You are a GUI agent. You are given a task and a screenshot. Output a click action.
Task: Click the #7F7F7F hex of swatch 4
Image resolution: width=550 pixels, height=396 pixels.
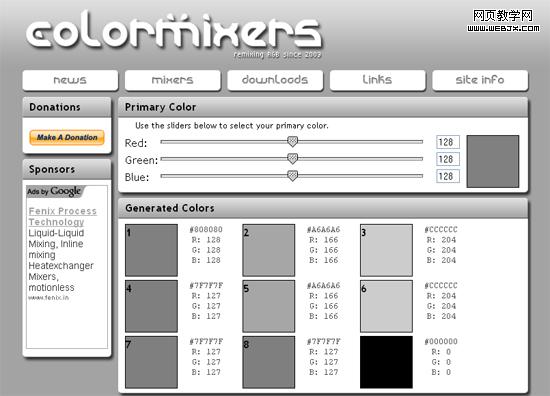(x=206, y=286)
